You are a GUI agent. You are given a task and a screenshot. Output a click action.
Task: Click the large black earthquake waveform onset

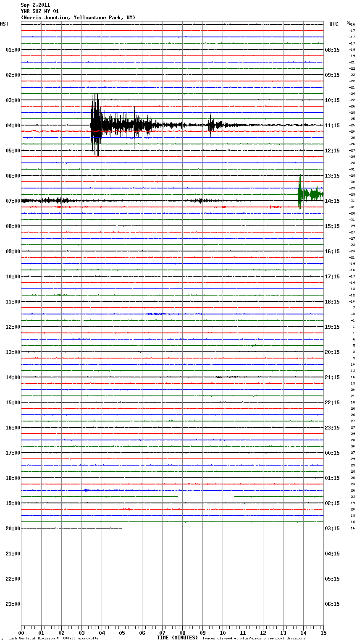coord(96,125)
